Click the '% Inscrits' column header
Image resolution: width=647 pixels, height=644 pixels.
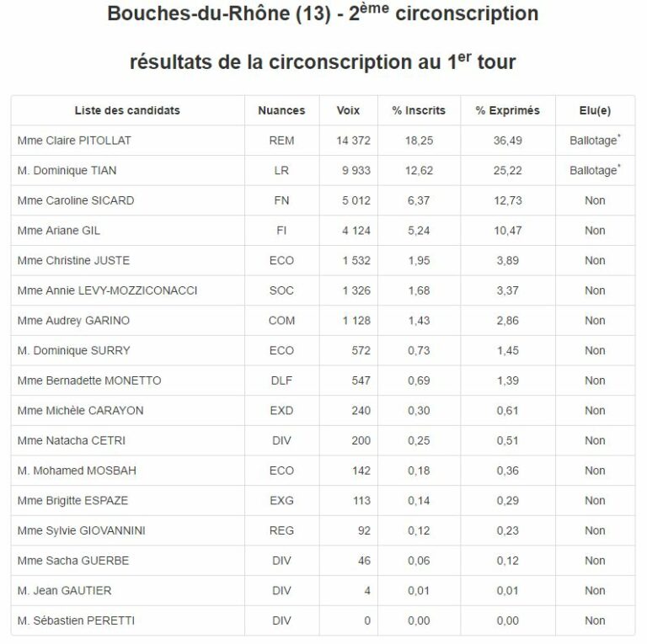tap(419, 110)
